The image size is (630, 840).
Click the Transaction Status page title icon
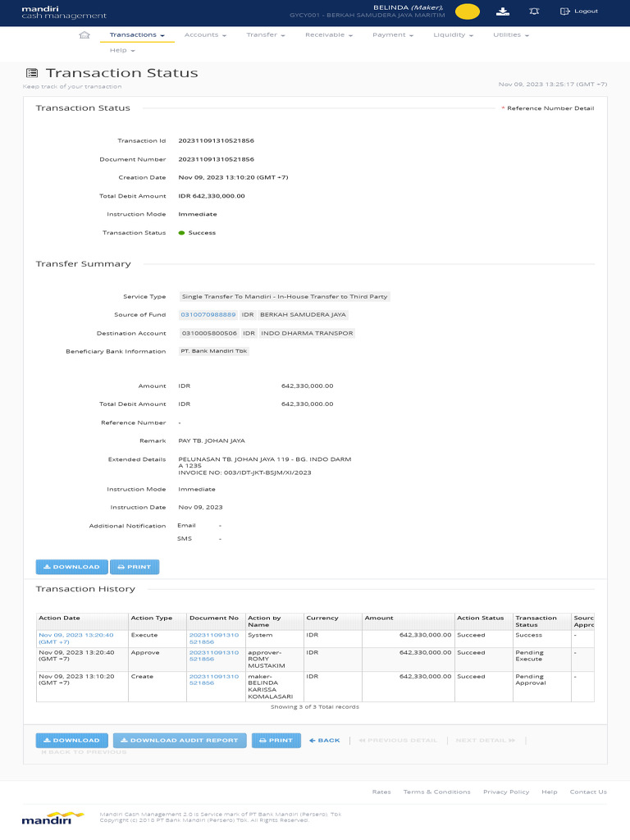[32, 73]
